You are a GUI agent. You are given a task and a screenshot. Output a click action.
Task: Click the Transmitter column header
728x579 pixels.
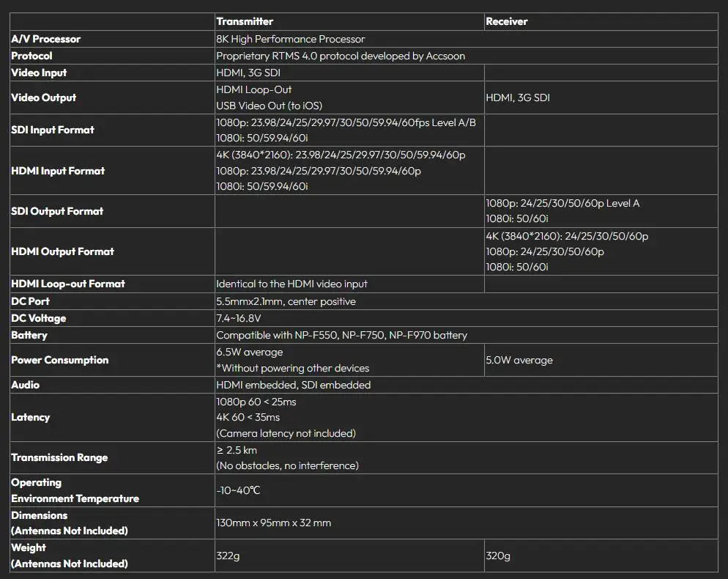coord(245,21)
